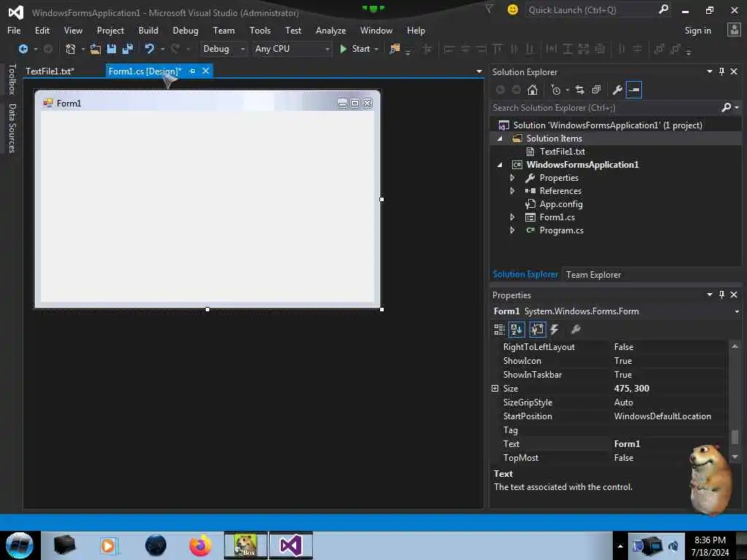Open the Form1 object selector dropdown in the Properties window
This screenshot has width=747, height=560.
click(x=737, y=311)
